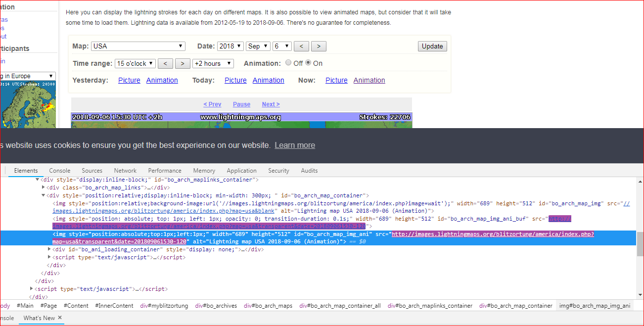Select Animation Off radio button
This screenshot has height=326, width=644.
point(288,63)
